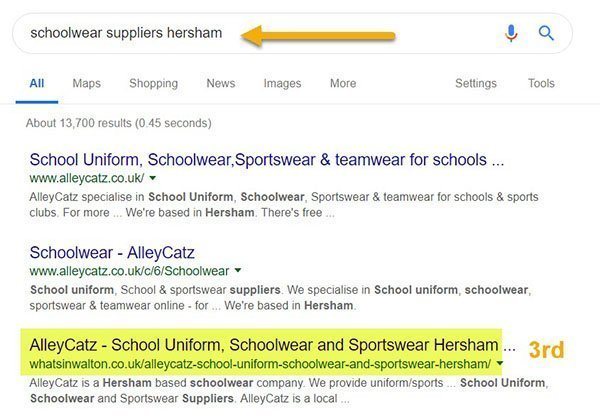Viewport: 600px width, 418px height.
Task: Select the All results tab
Action: (x=37, y=83)
